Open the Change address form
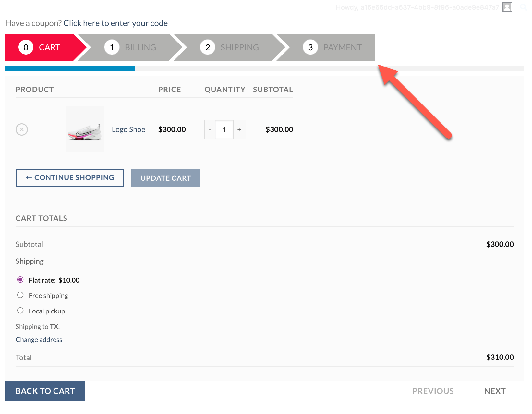The width and height of the screenshot is (532, 414). click(x=39, y=340)
